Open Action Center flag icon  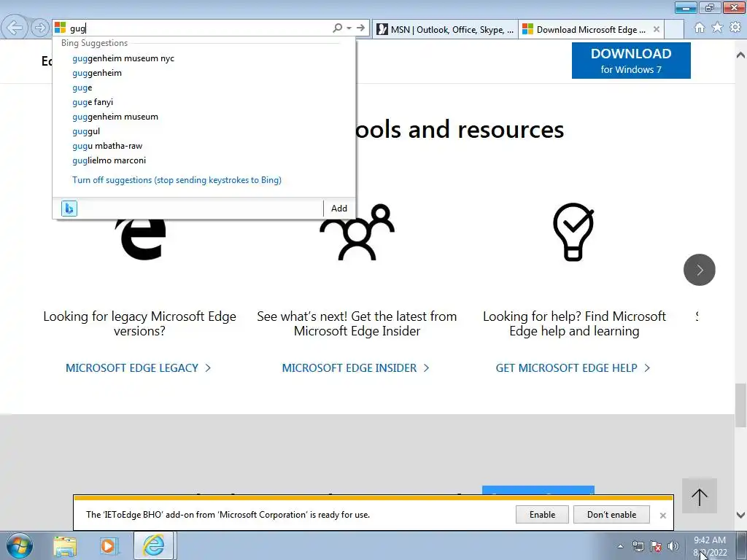tap(656, 546)
